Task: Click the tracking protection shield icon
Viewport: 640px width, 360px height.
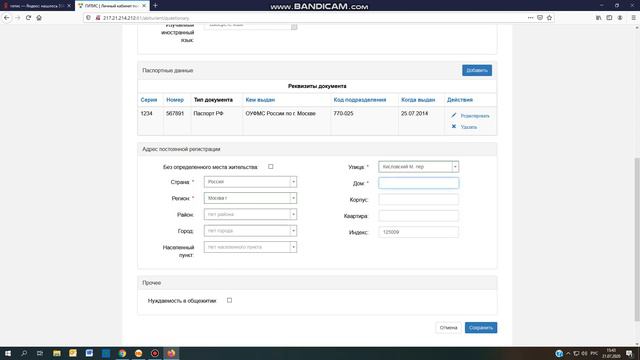Action: [x=89, y=18]
